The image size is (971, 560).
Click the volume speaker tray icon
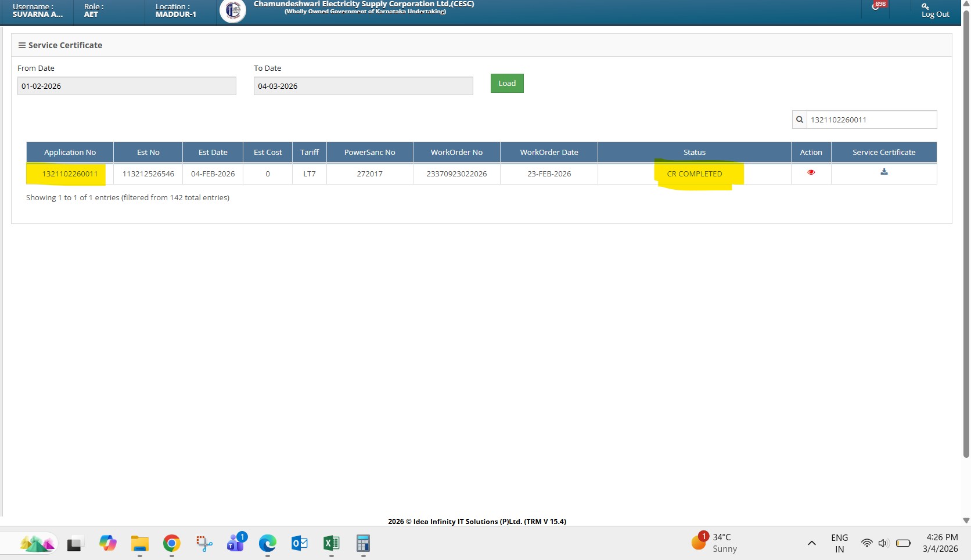click(883, 543)
